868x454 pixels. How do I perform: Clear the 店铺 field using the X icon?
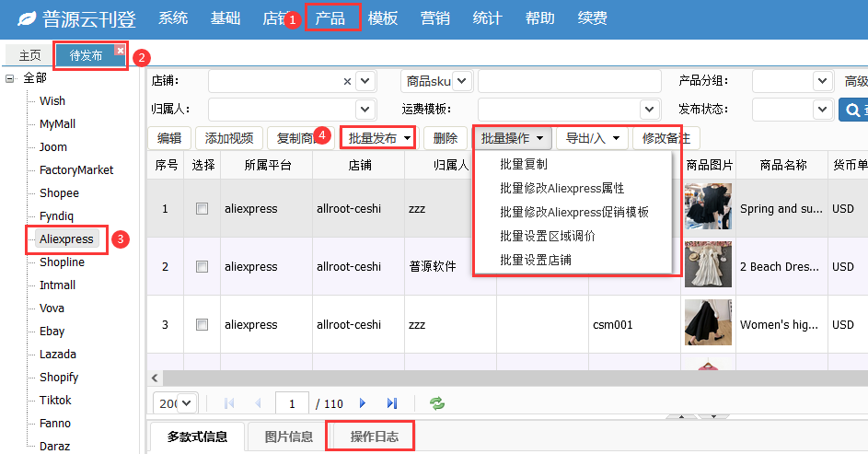347,81
